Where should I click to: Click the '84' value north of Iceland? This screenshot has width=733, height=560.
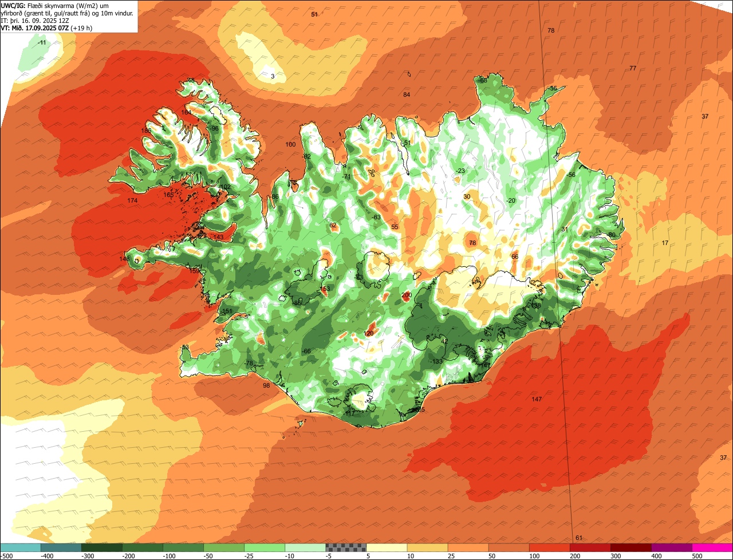click(407, 94)
